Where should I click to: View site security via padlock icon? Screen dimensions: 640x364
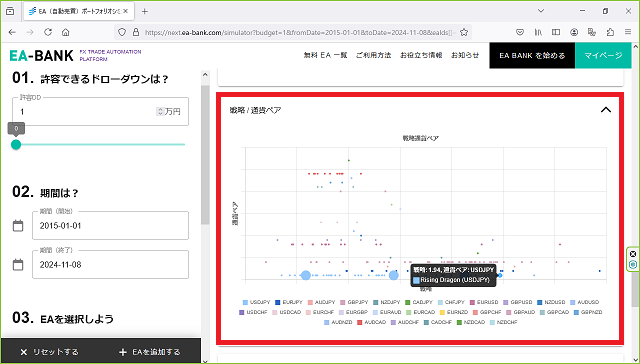[x=136, y=32]
